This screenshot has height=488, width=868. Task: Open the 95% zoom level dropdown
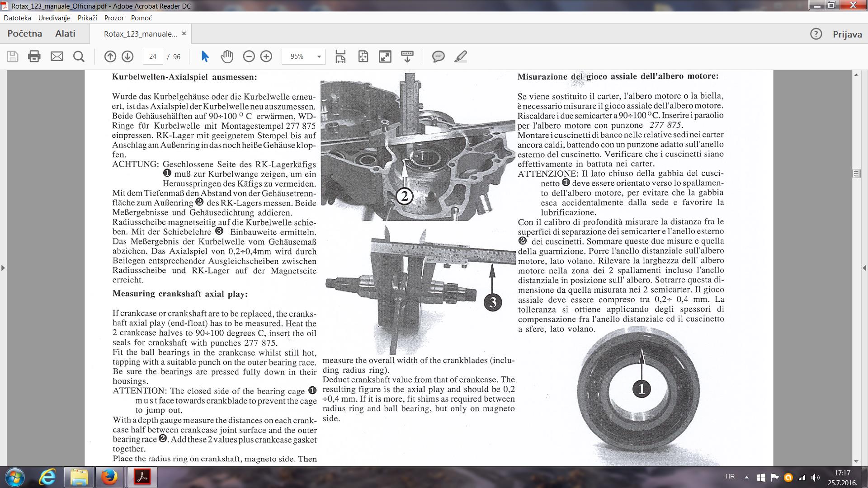click(319, 56)
